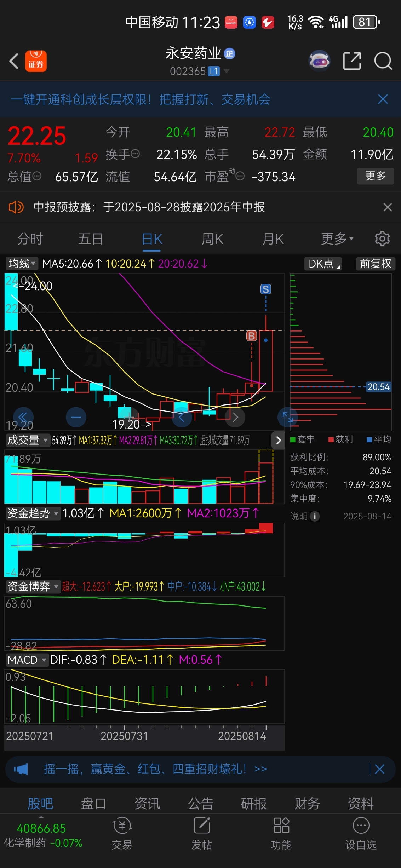Screen dimensions: 401x868
Task: Open the 资料 tab
Action: [x=361, y=804]
